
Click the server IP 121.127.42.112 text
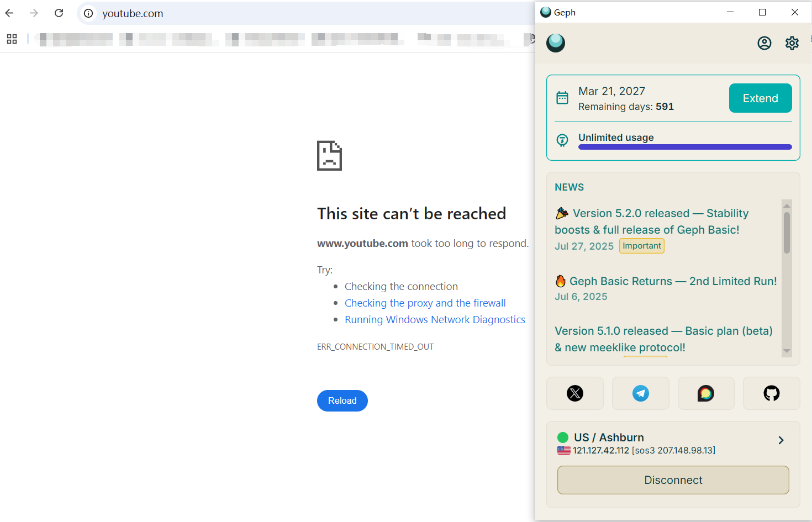(601, 450)
